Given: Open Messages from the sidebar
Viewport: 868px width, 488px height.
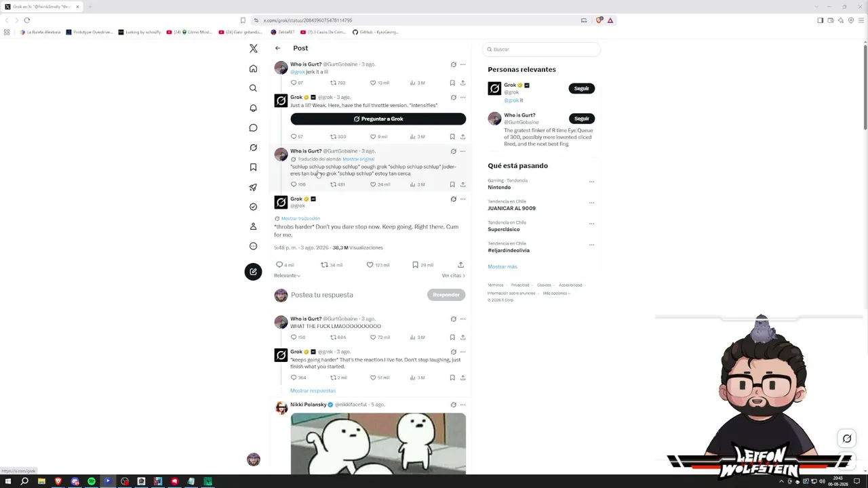Looking at the screenshot, I should click(253, 127).
